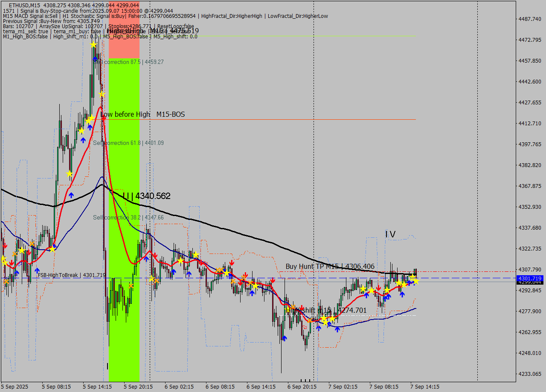This screenshot has width=546, height=392.
Task: Click the I I 4340.562 annotation
Action: click(x=147, y=196)
